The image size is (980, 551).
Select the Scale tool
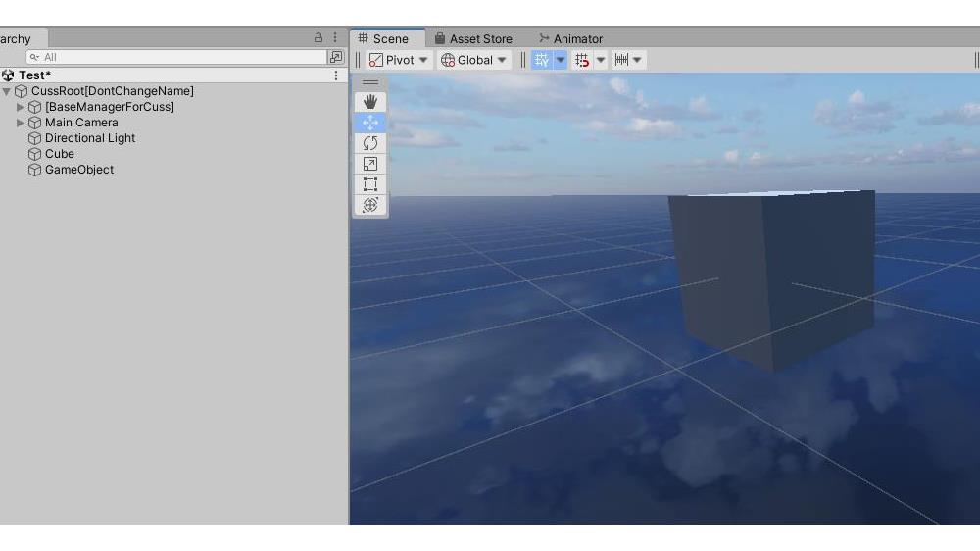tap(369, 164)
